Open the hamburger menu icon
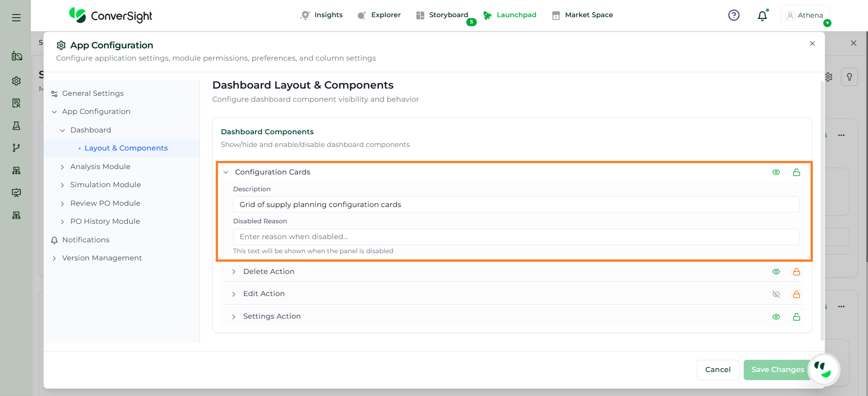This screenshot has height=396, width=868. pos(16,18)
